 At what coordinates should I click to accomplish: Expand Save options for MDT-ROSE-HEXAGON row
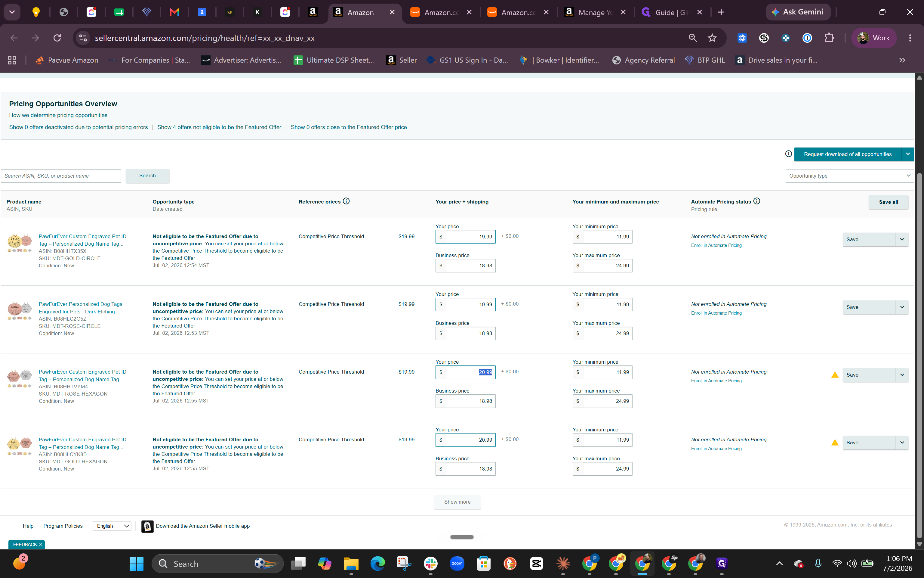[x=902, y=374]
